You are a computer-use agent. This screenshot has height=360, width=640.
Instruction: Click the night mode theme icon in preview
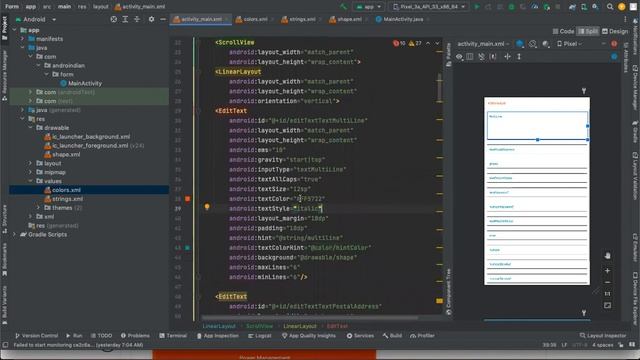point(546,44)
